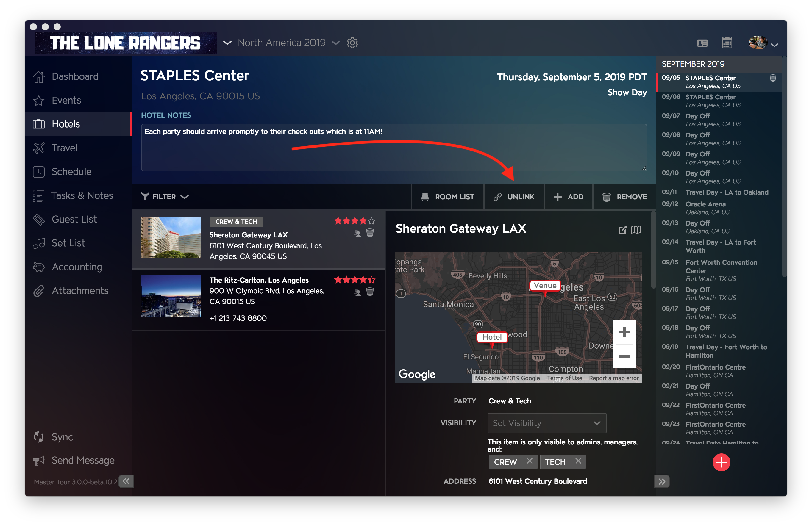Select 09/07 Day Off entry

[719, 120]
